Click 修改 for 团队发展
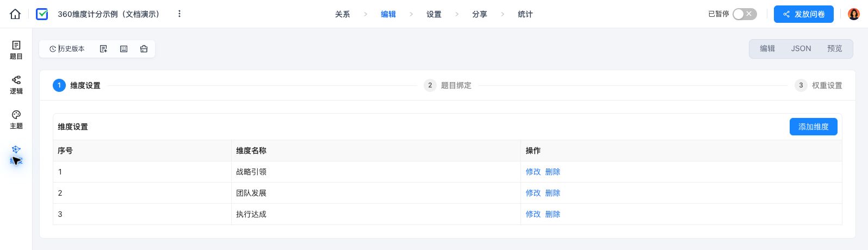868x250 pixels. [533, 193]
